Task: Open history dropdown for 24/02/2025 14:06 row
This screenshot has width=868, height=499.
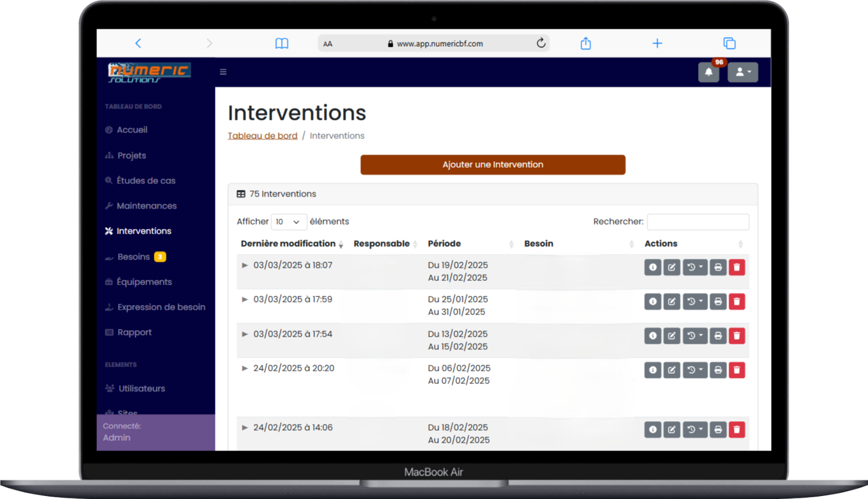Action: [694, 430]
